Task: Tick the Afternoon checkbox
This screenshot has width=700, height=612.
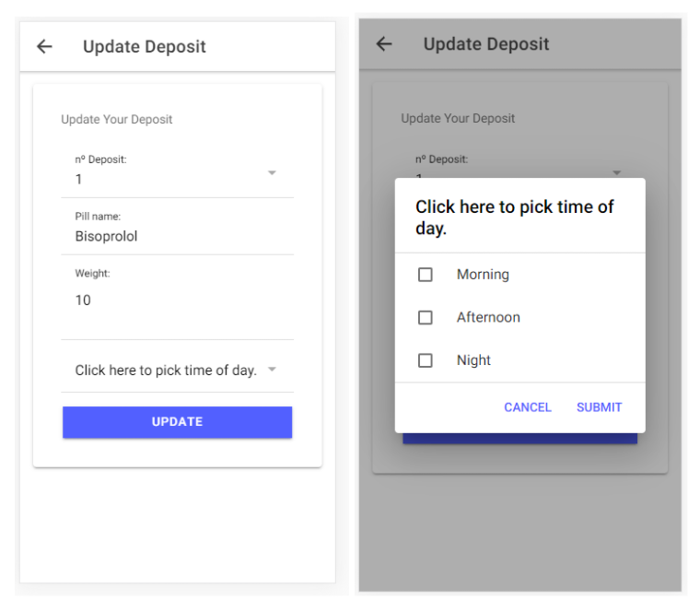Action: [426, 317]
